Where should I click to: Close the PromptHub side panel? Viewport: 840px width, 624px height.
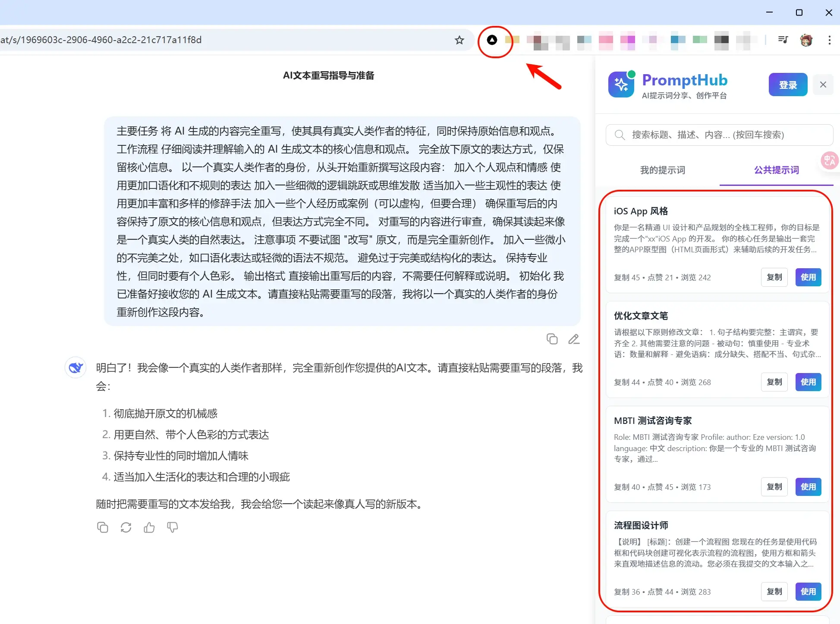(x=823, y=85)
